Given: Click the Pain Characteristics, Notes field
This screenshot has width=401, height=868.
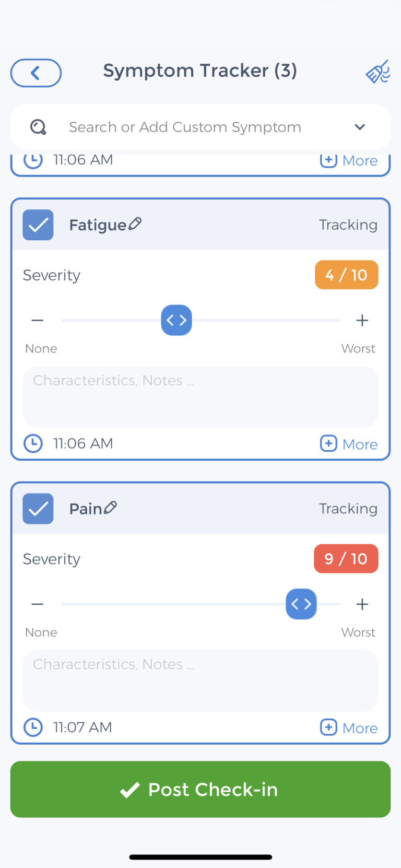Looking at the screenshot, I should [200, 681].
